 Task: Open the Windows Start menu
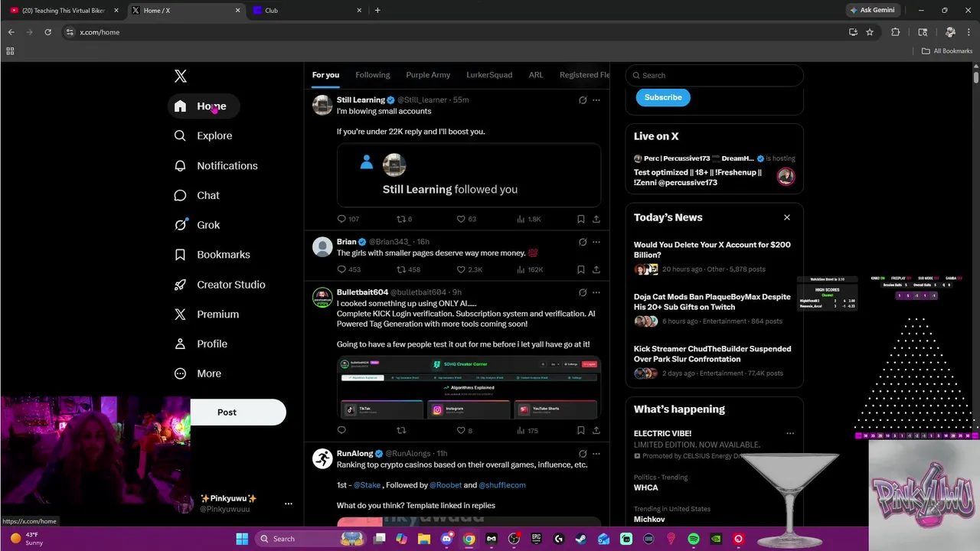pyautogui.click(x=242, y=539)
